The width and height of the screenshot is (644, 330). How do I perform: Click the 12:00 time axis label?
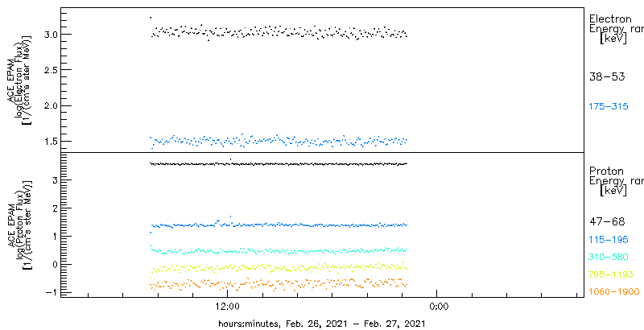point(227,307)
